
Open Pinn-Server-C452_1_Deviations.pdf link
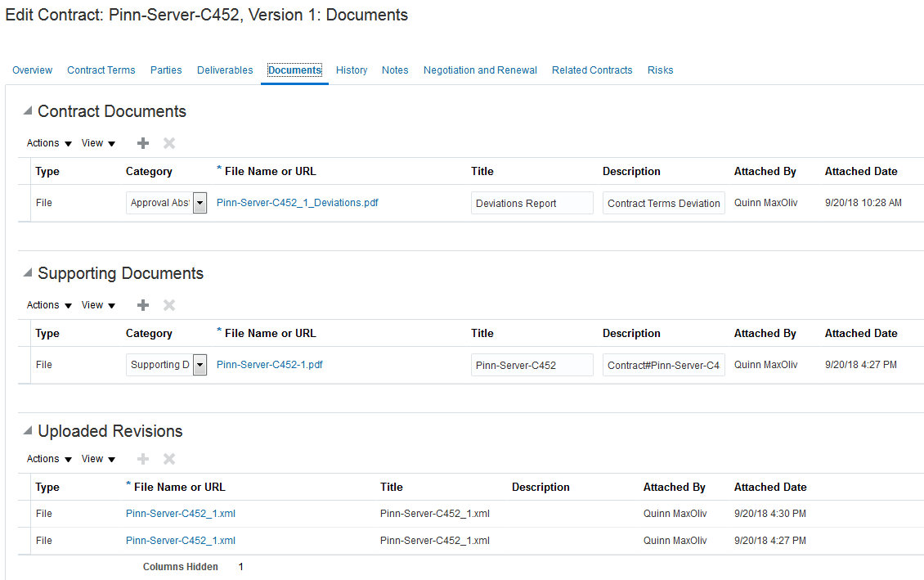point(297,203)
